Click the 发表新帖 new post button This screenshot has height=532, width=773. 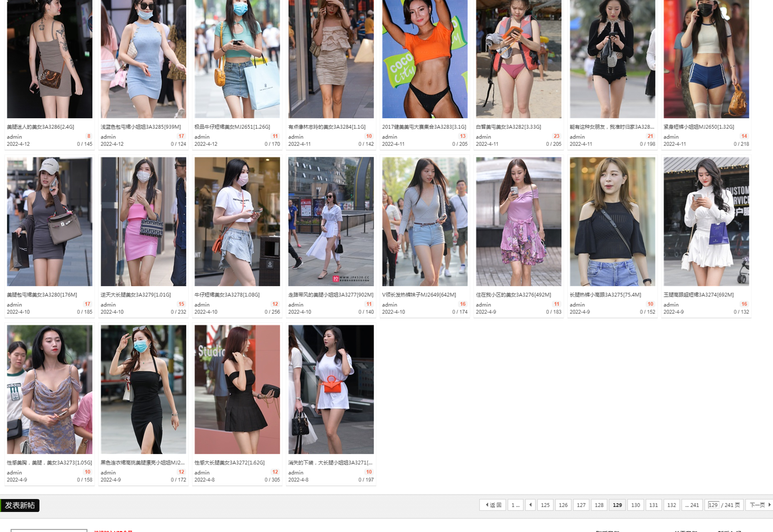pos(20,505)
